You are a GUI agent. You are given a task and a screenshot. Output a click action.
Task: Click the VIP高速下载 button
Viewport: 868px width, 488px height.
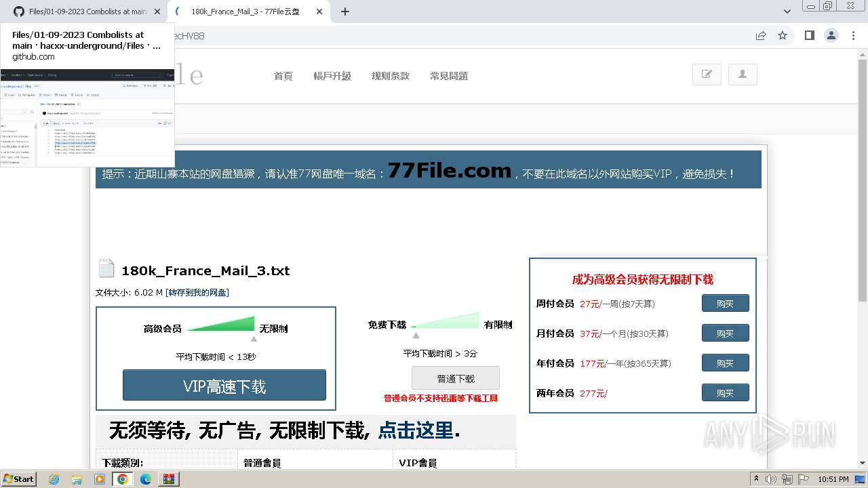[x=224, y=385]
